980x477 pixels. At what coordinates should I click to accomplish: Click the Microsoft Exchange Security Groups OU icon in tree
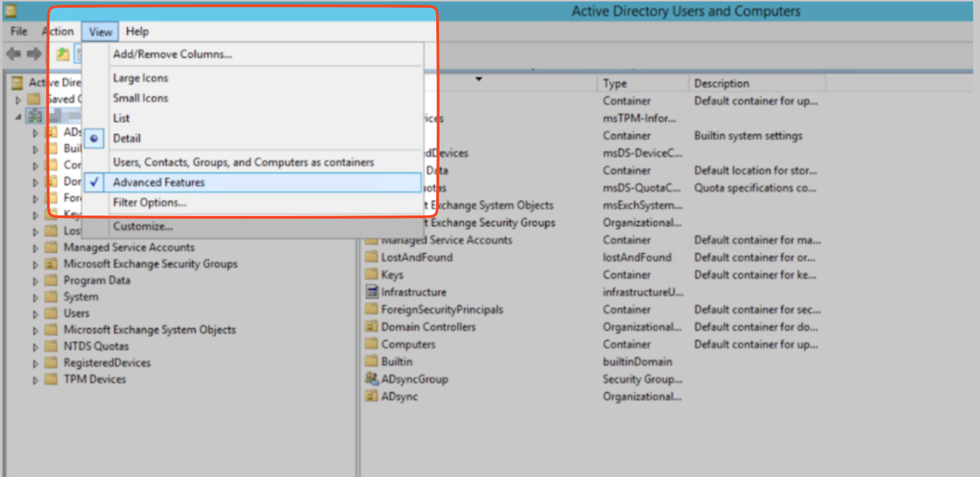pos(51,264)
